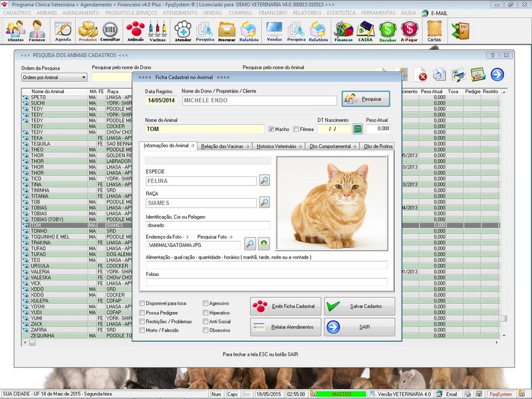The image size is (532, 399).
Task: Click the SAIR button
Action: [x=359, y=327]
